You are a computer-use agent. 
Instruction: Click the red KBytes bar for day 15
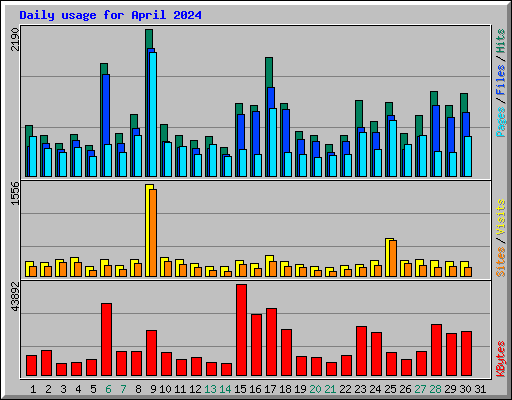(242, 330)
